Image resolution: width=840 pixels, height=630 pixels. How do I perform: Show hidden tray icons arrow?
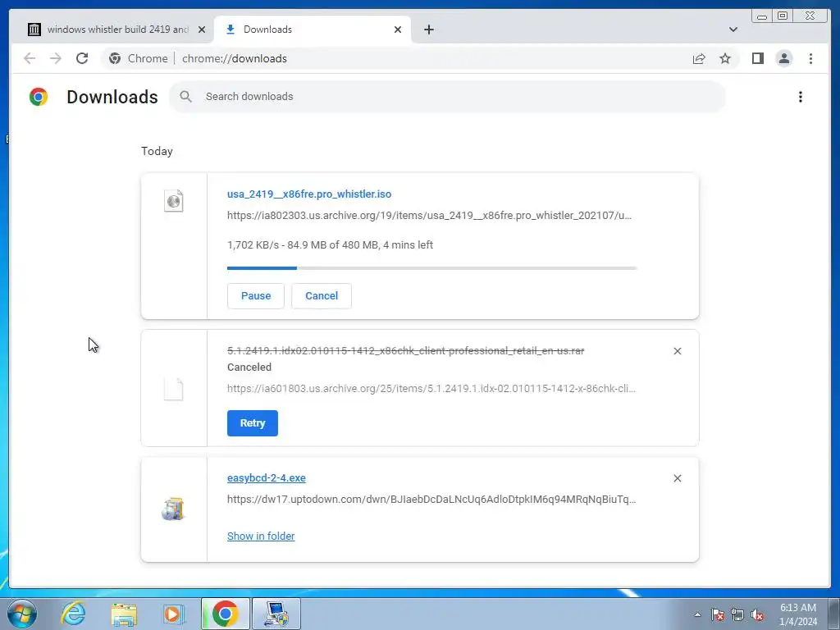coord(697,614)
